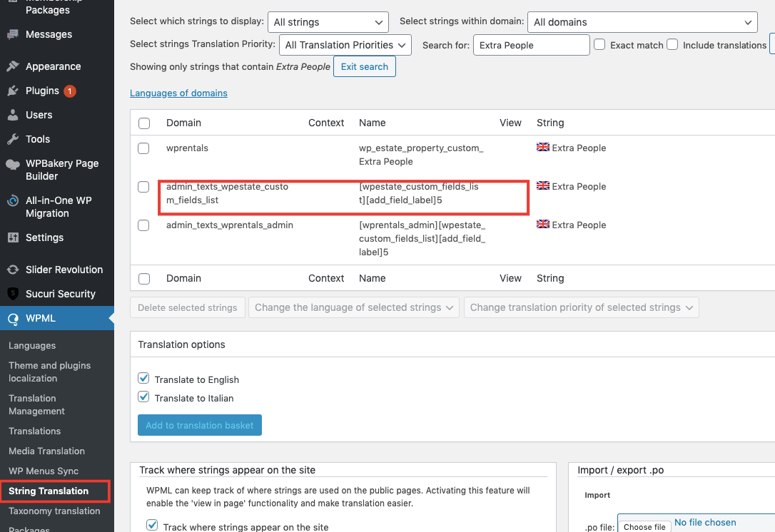775x532 pixels.
Task: Uncheck Translate to Italian
Action: 144,398
